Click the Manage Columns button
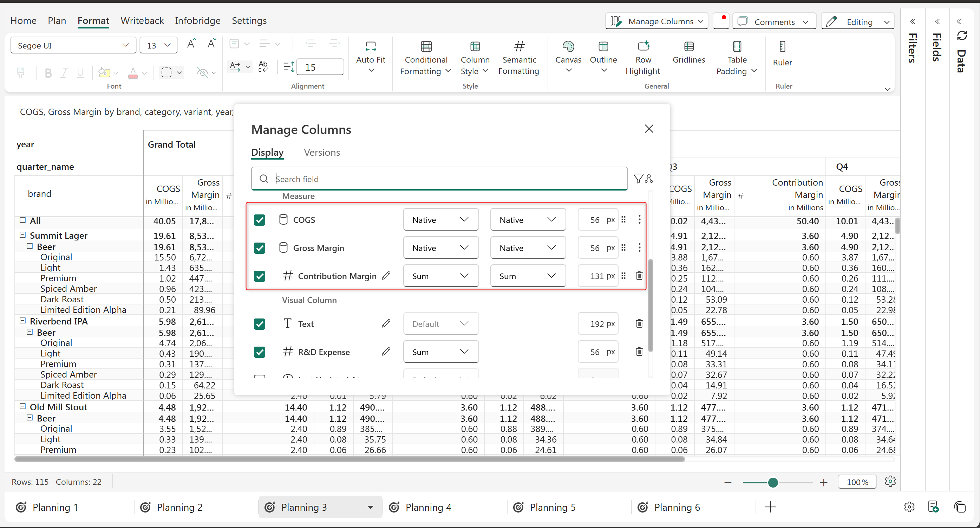Screen dimensions: 980x528 656,21
